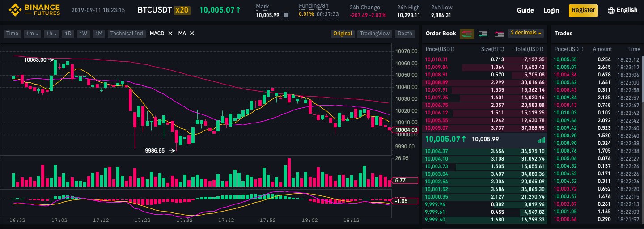Viewport: 644px width, 229px height.
Task: Click the globe language icon
Action: coord(611,10)
